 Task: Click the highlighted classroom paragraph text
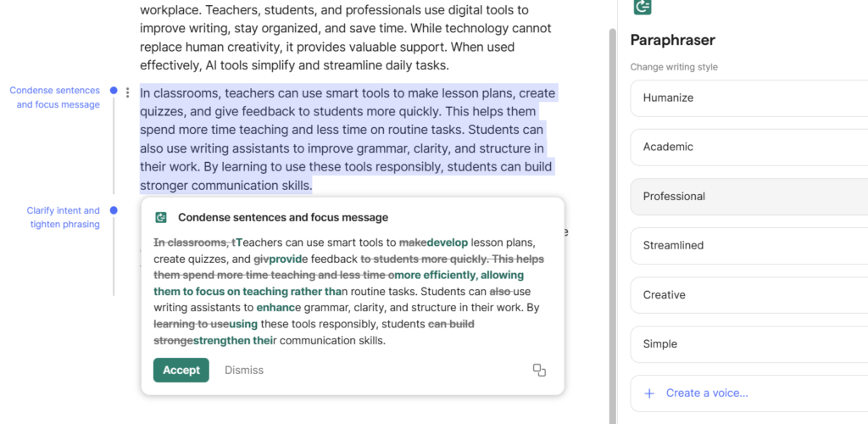[339, 139]
